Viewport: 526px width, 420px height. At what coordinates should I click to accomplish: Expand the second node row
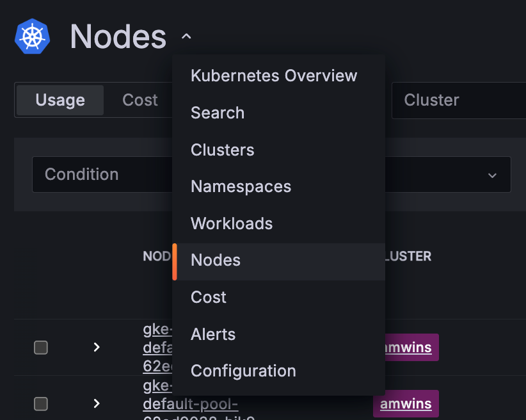coord(97,403)
